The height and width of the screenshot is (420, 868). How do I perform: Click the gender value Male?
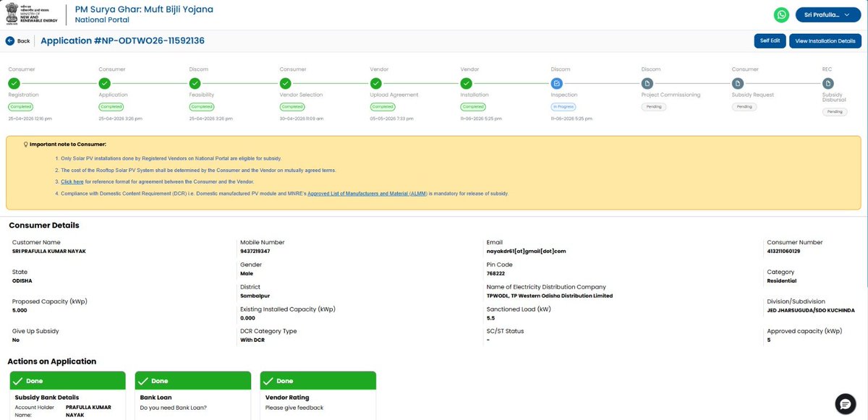[246, 274]
